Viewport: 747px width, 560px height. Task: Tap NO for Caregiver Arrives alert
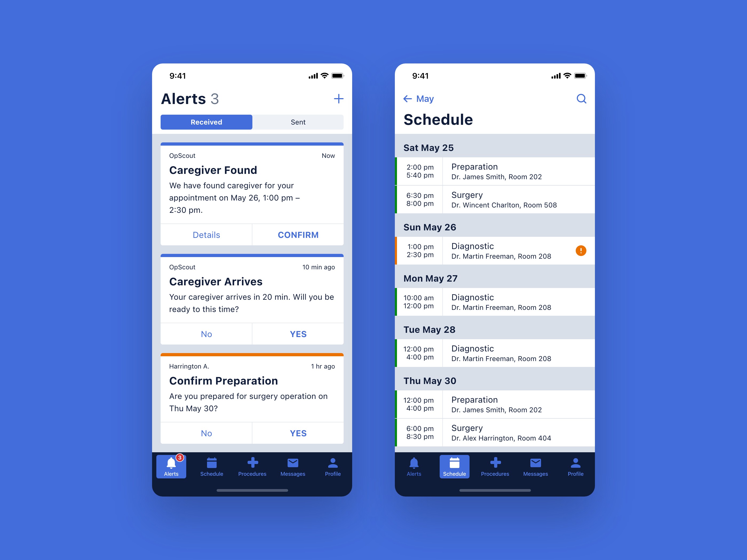(206, 334)
